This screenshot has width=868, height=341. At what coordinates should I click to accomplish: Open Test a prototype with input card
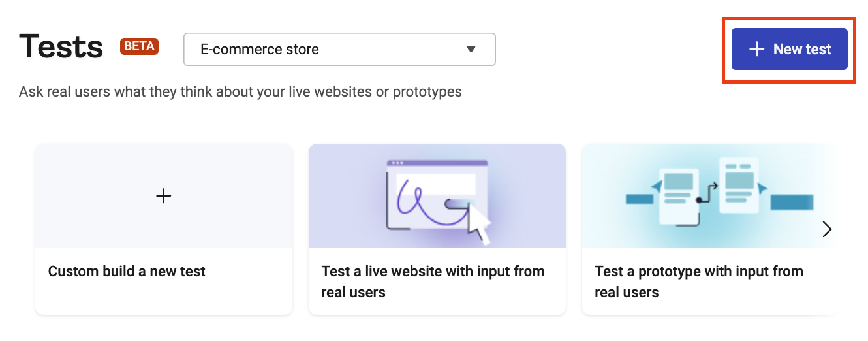click(x=709, y=229)
